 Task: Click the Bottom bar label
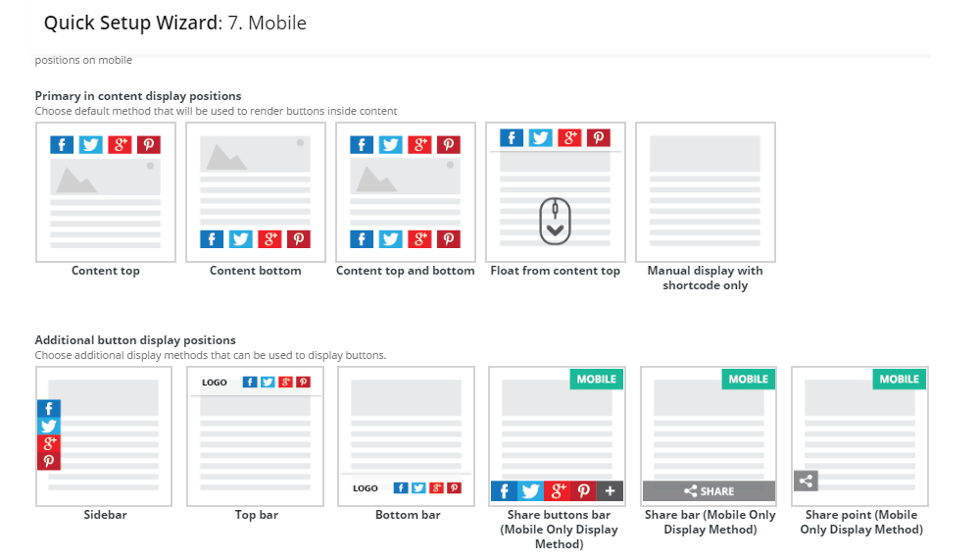pos(408,515)
